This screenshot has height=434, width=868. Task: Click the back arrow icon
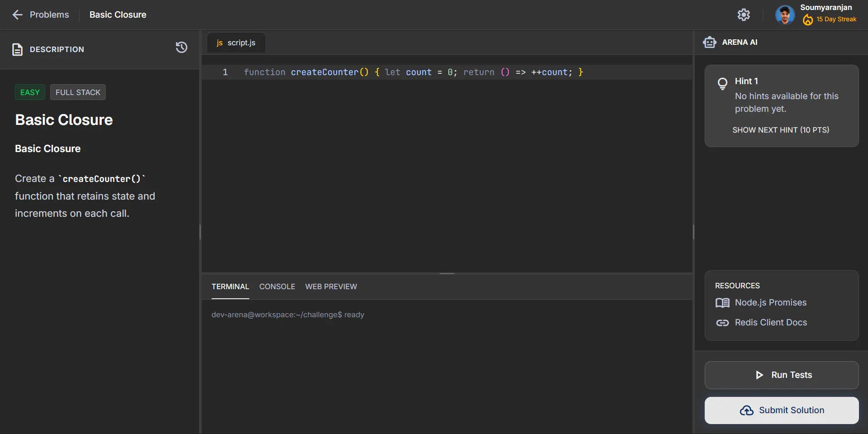[x=17, y=14]
